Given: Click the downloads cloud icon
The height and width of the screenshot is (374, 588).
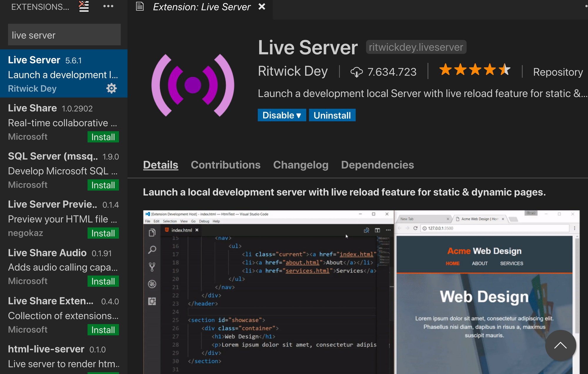Looking at the screenshot, I should tap(357, 72).
